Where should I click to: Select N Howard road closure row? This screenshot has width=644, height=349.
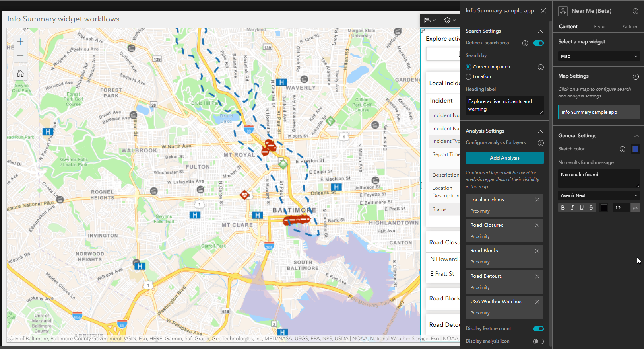(444, 259)
